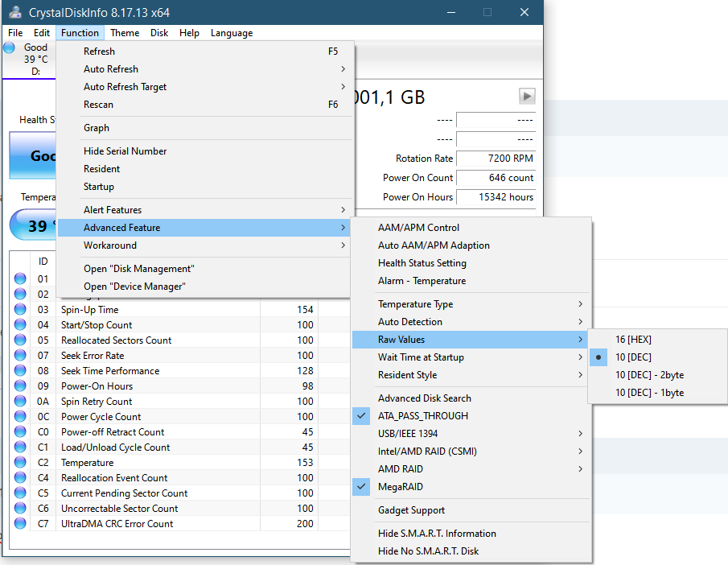Click the CrystalDiskInfo app icon in title bar
Image resolution: width=728 pixels, height=565 pixels.
point(15,12)
